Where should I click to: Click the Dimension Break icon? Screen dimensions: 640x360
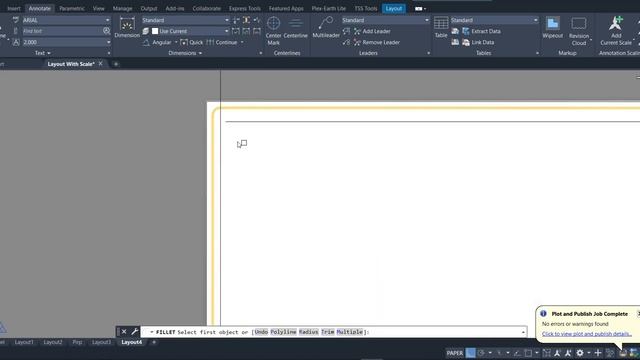236,20
